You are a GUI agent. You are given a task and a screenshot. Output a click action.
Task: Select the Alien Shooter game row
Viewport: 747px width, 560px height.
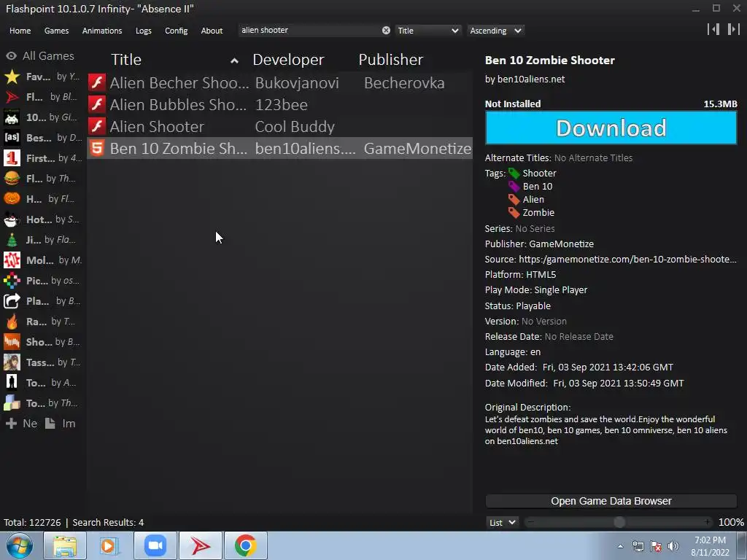279,127
